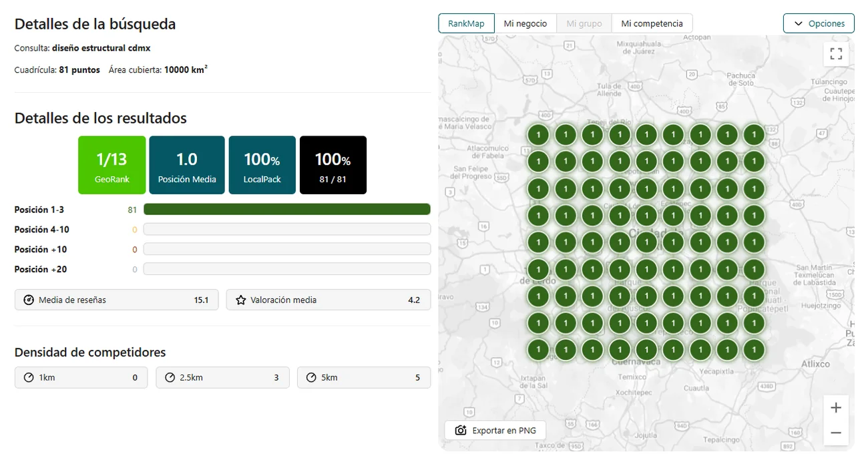Click the LocalPack 100% tile
This screenshot has width=868, height=464.
pos(262,165)
